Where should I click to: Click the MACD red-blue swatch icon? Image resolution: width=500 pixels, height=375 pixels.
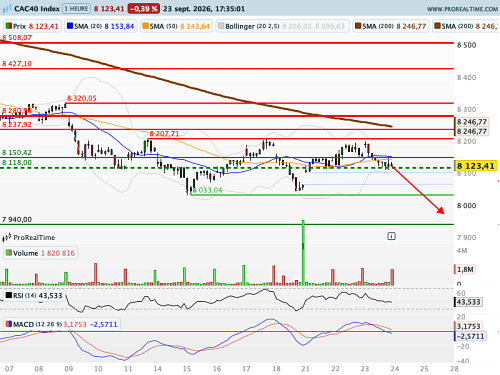click(x=9, y=324)
